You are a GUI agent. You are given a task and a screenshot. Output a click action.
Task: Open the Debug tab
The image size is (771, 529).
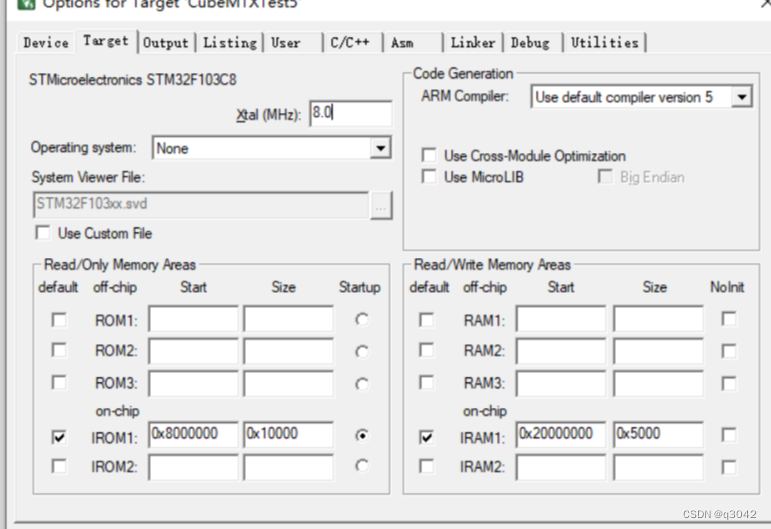click(532, 43)
